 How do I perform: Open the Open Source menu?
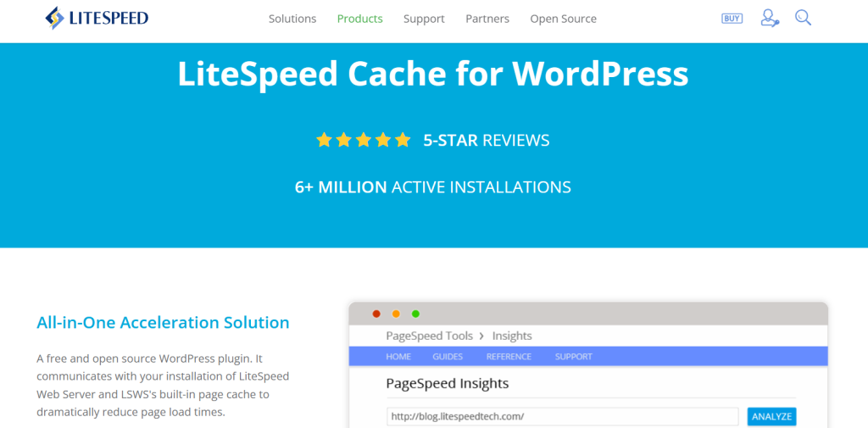563,19
